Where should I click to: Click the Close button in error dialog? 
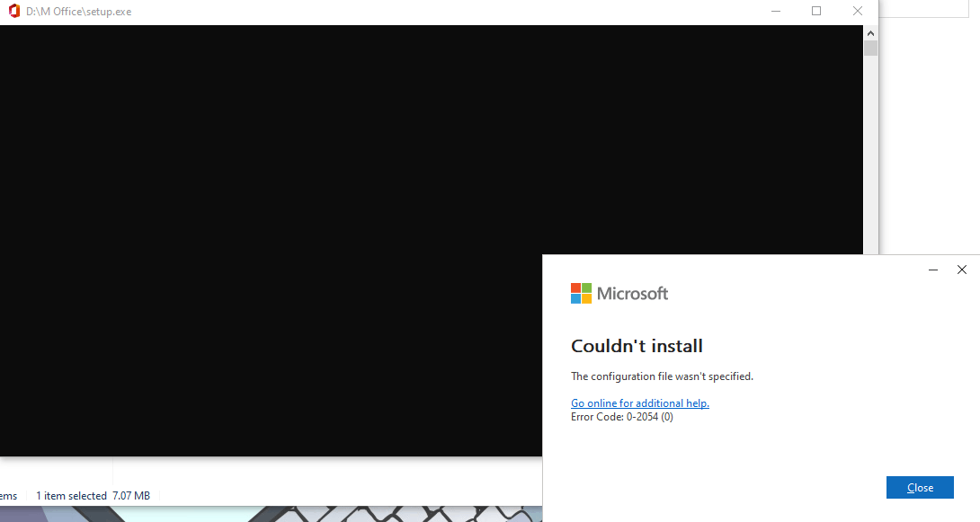tap(920, 488)
